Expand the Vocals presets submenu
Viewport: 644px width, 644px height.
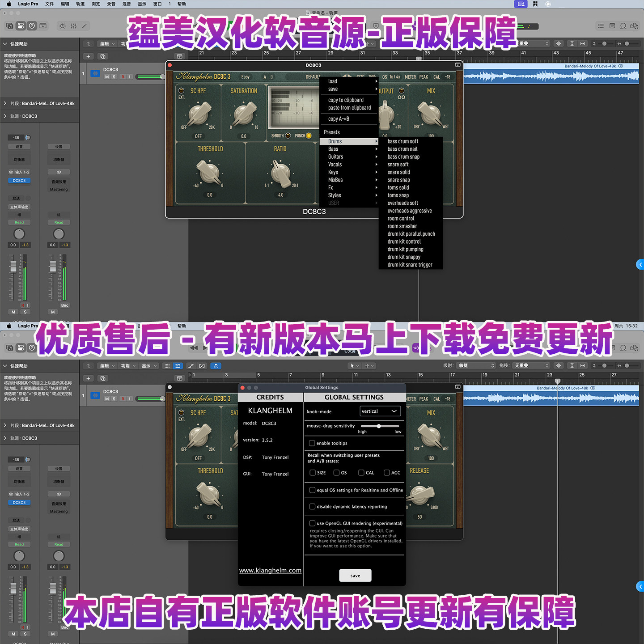349,165
